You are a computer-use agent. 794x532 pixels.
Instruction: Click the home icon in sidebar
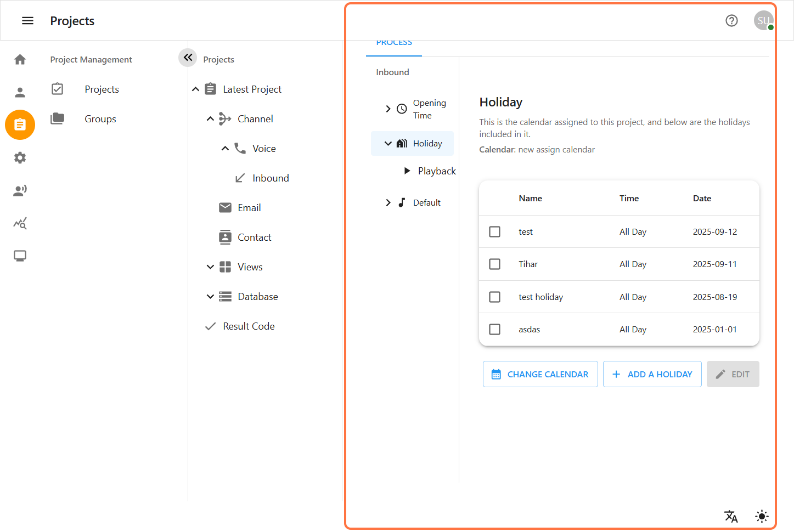click(x=20, y=59)
